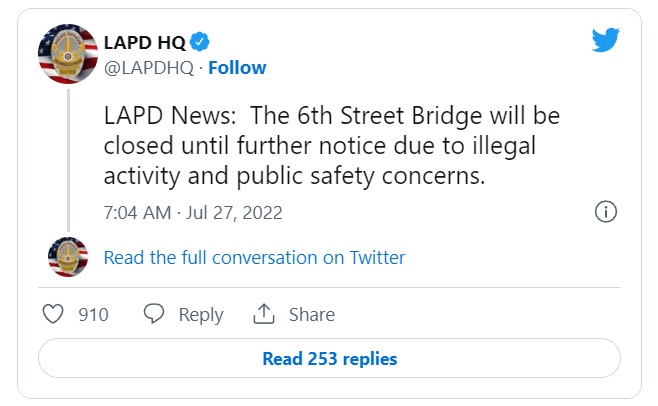
Task: Follow the LAPD HQ account
Action: click(x=237, y=68)
